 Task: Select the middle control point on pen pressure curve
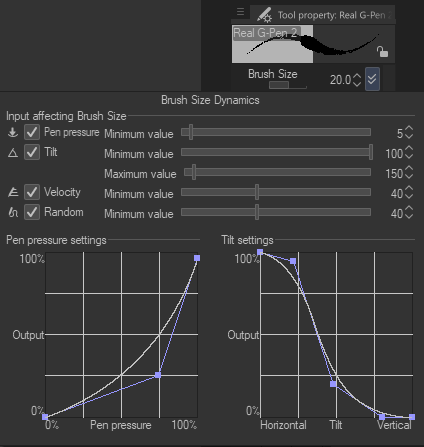click(158, 375)
